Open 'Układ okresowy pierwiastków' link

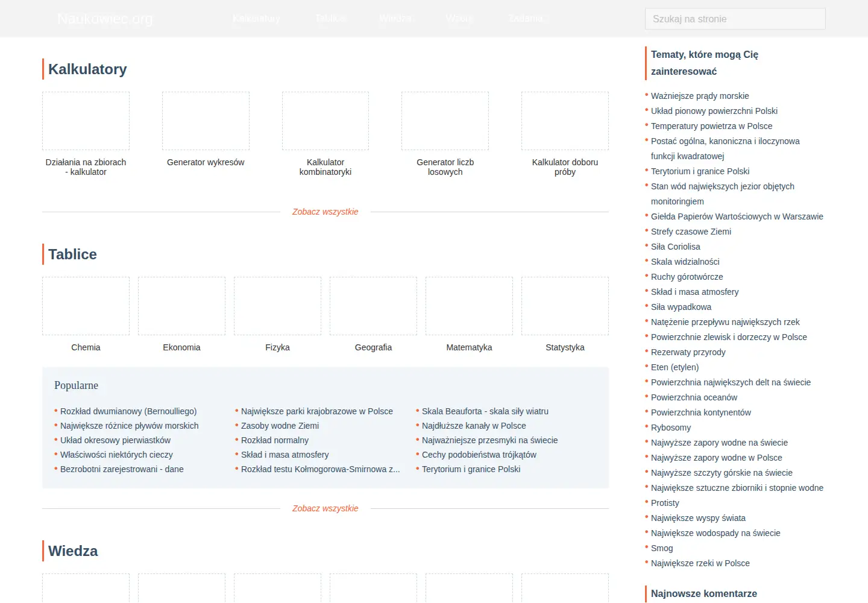(x=115, y=440)
